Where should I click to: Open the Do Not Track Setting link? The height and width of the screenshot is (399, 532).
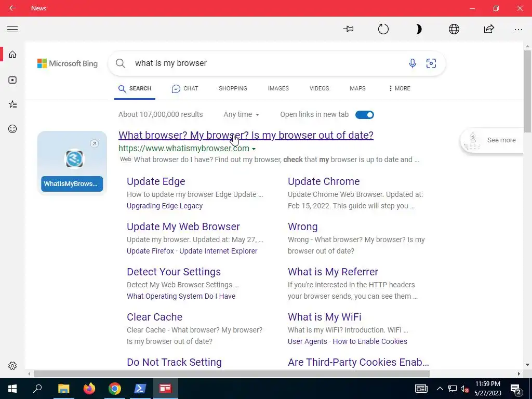(x=175, y=362)
